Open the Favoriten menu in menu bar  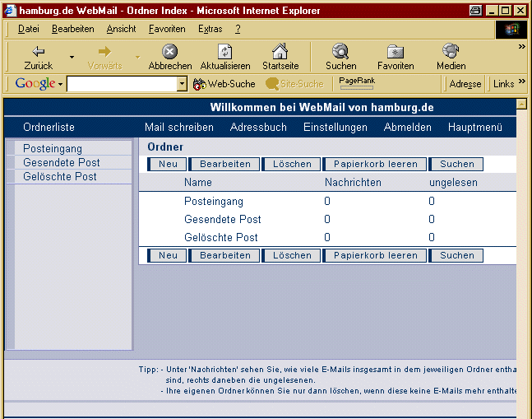(x=167, y=29)
